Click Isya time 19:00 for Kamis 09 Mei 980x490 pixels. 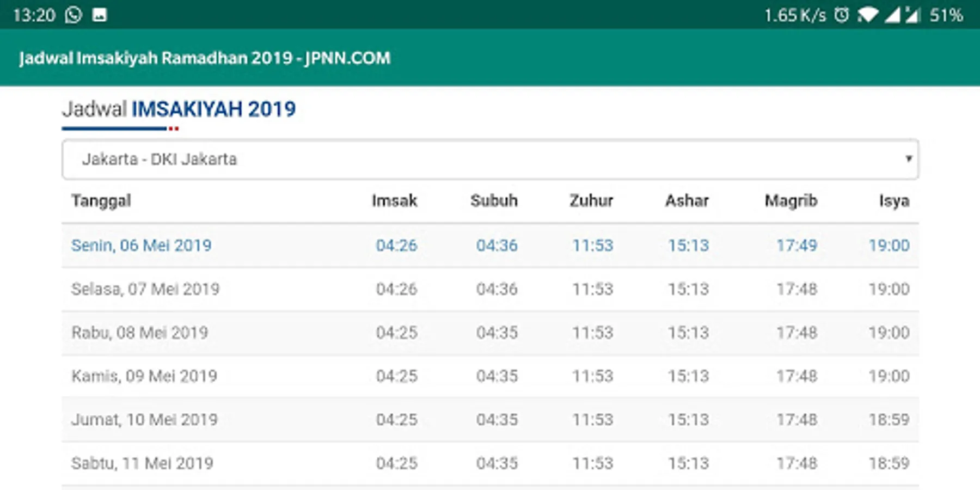click(889, 376)
